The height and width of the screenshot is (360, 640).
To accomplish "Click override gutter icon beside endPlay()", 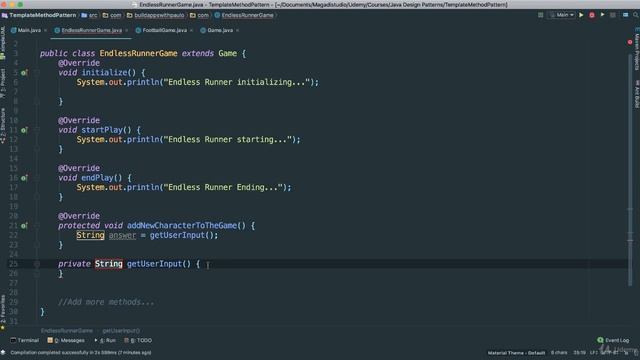I will point(24,178).
